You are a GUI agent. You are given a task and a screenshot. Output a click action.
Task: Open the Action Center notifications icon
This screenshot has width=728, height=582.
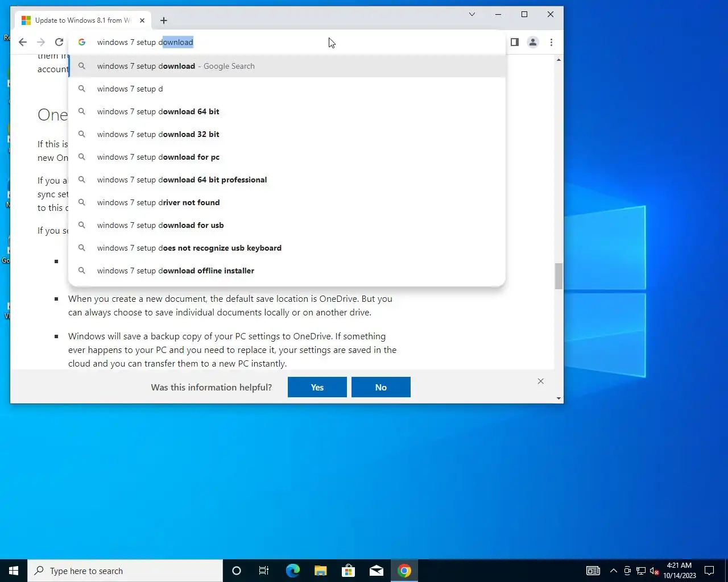(x=709, y=571)
